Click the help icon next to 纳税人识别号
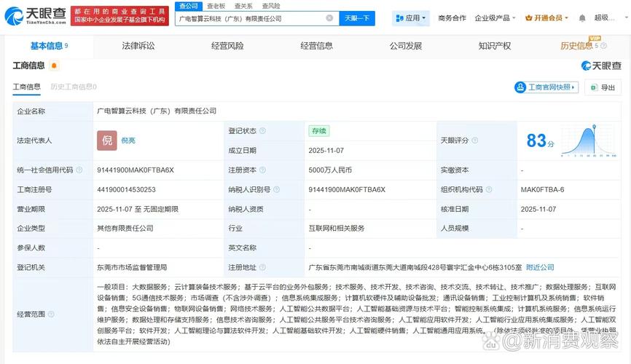 pyautogui.click(x=276, y=189)
